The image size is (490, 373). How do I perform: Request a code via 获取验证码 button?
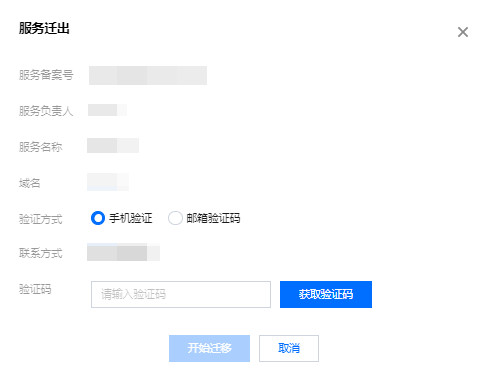click(326, 294)
